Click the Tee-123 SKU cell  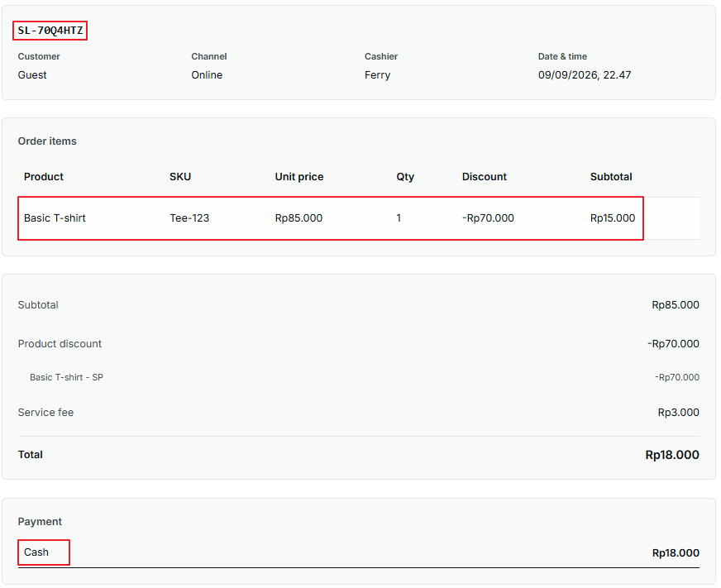pyautogui.click(x=189, y=218)
